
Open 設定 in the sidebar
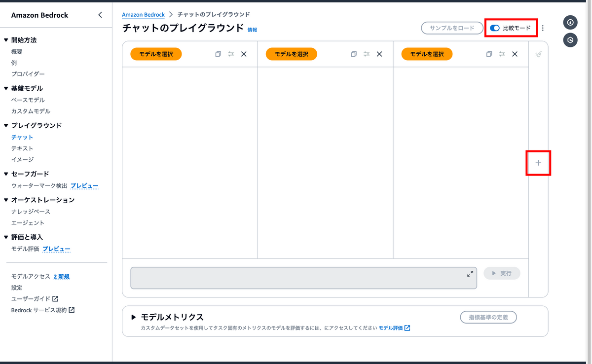[x=17, y=287]
